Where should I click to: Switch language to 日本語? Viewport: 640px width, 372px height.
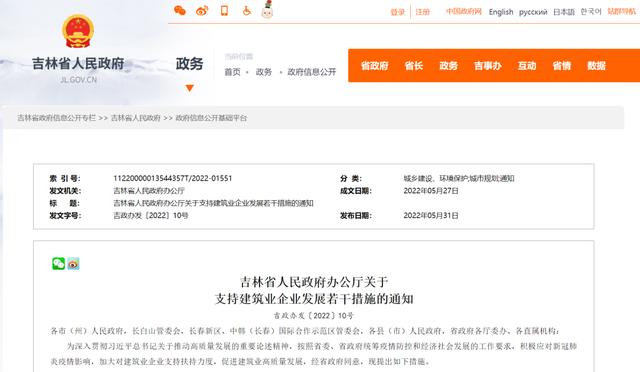click(564, 12)
